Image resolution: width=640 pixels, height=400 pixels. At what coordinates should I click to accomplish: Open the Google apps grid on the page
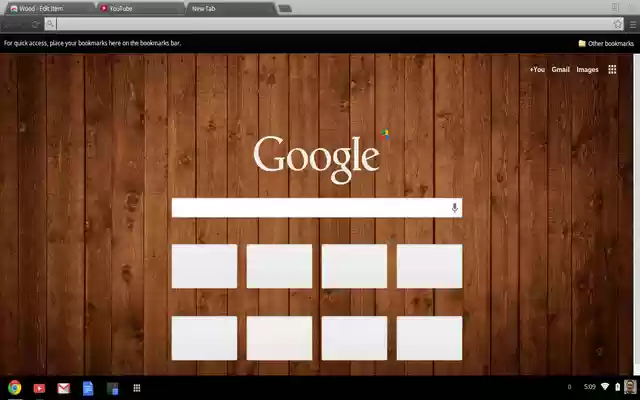(612, 69)
